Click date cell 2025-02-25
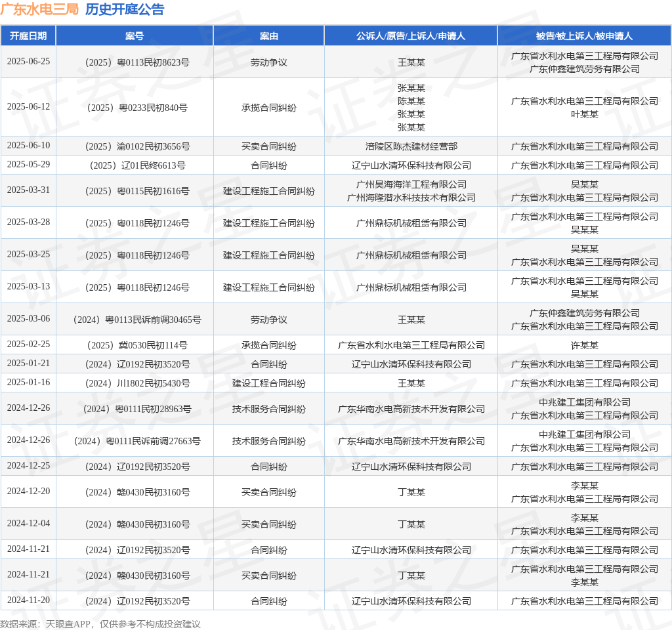672x630 pixels. tap(28, 345)
